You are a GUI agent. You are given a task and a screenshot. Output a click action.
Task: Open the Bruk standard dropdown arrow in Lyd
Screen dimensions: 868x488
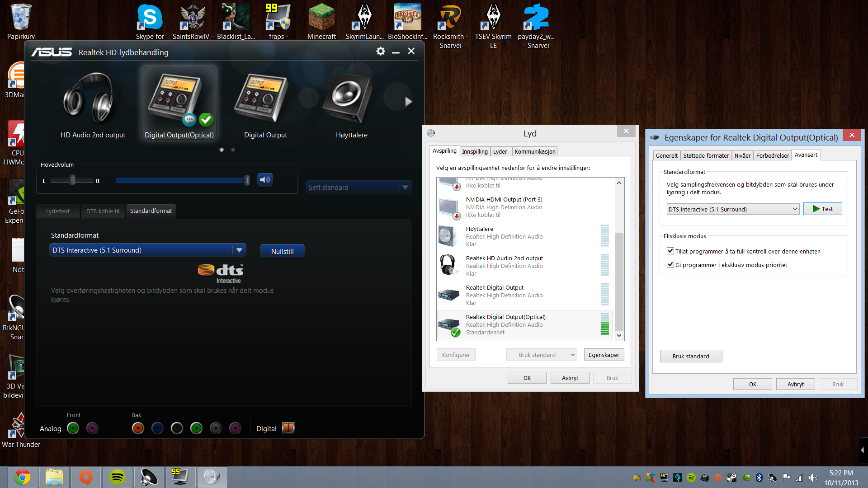coord(573,355)
